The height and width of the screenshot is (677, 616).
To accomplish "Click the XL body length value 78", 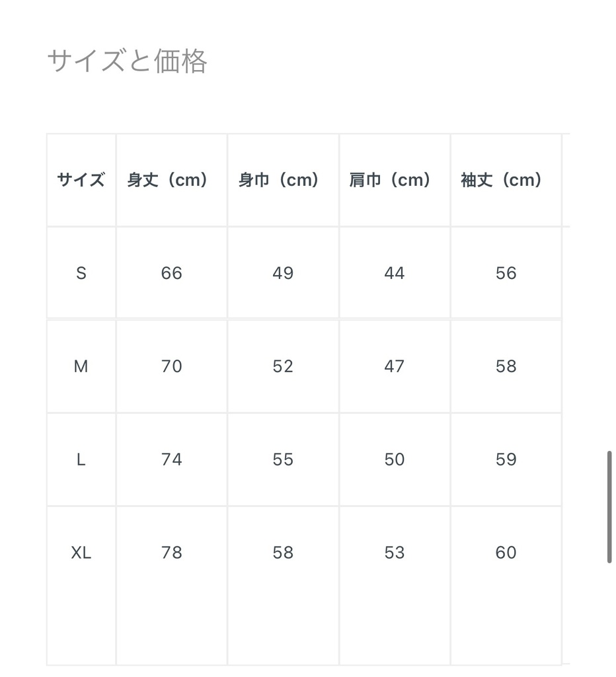I will click(x=171, y=553).
